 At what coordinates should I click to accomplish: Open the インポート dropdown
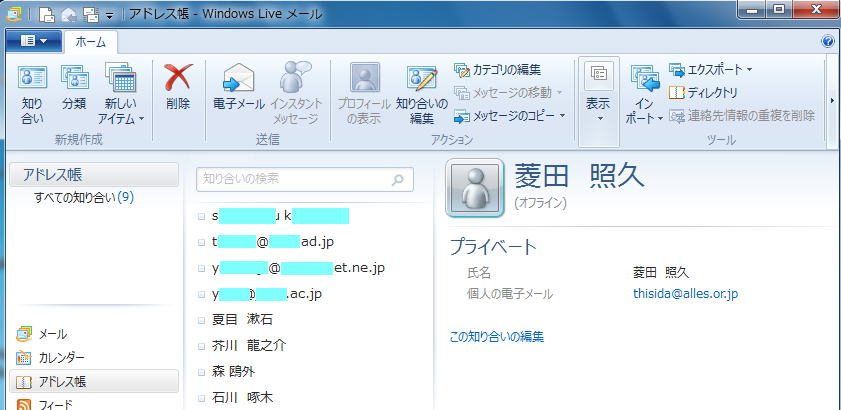click(645, 95)
